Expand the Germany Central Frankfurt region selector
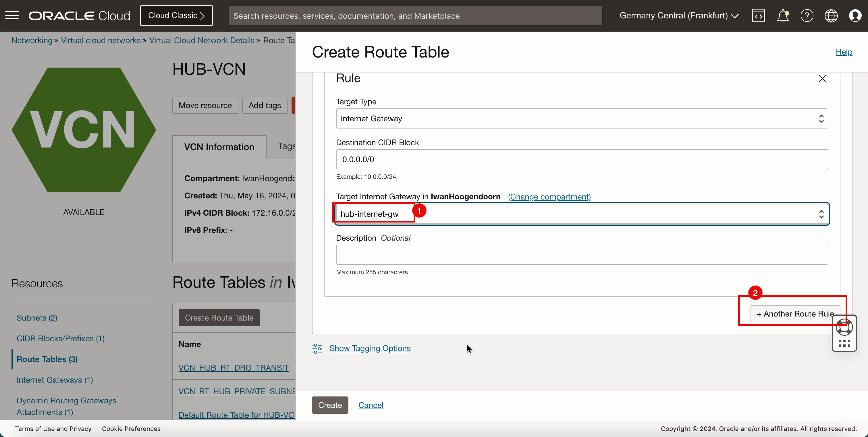 (x=680, y=16)
